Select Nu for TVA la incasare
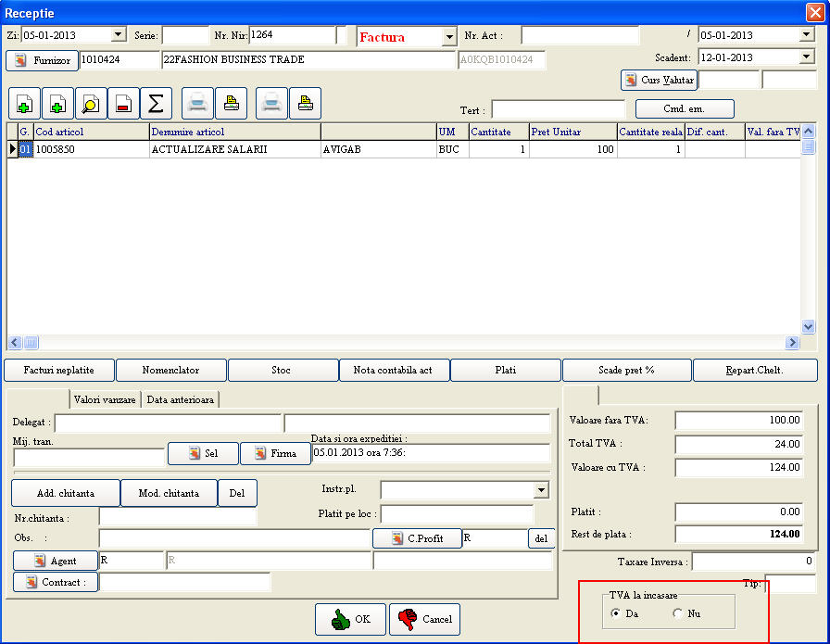The width and height of the screenshot is (830, 644). point(678,613)
